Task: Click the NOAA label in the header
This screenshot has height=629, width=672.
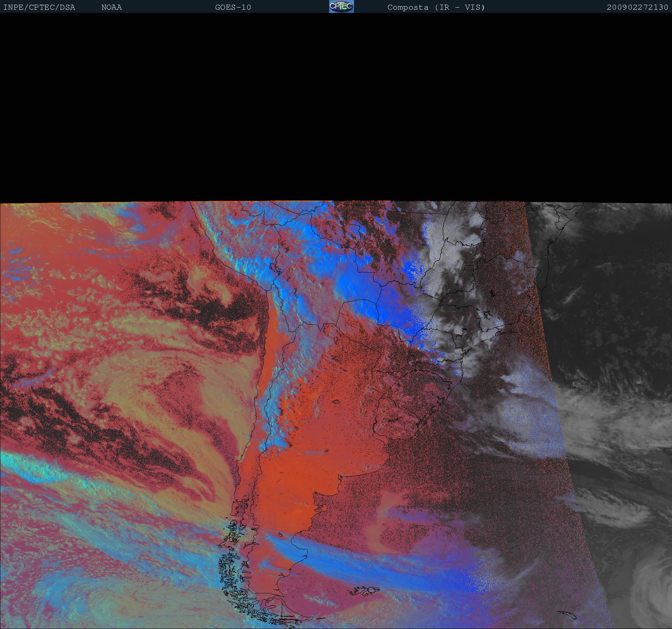Action: (112, 8)
